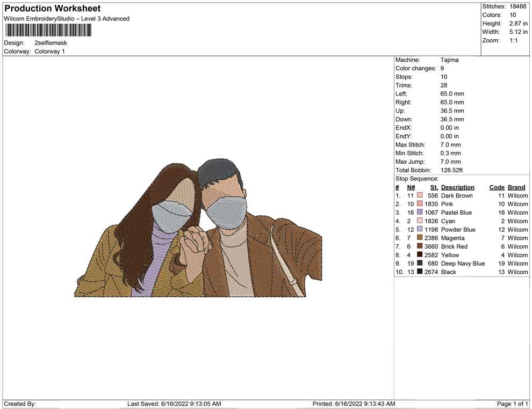Click the Width value 5.12 in

coord(518,32)
